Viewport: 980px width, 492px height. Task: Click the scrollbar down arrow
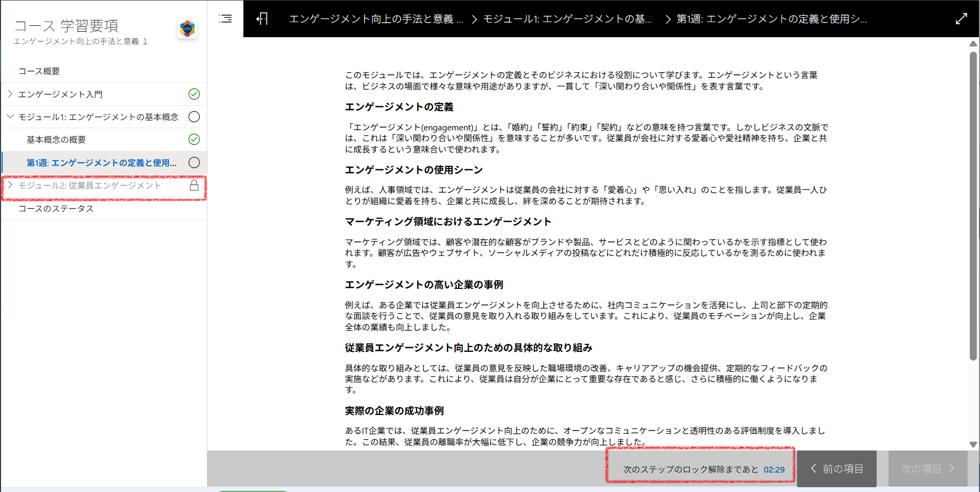(x=973, y=445)
